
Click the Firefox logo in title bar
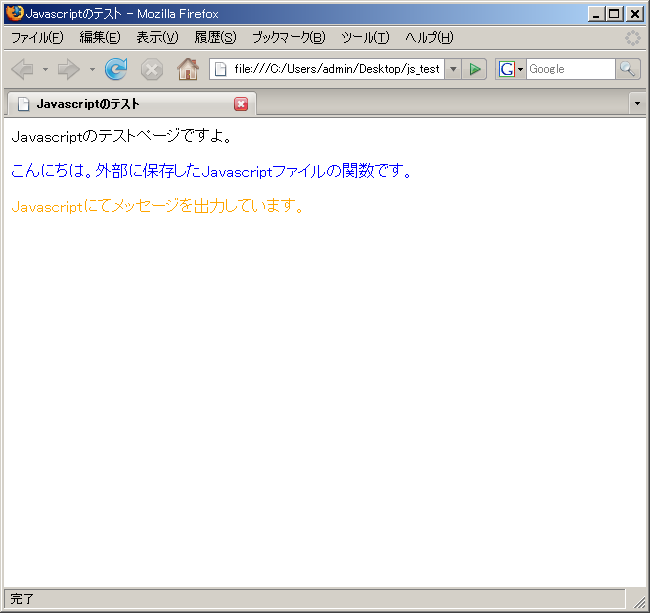point(15,13)
